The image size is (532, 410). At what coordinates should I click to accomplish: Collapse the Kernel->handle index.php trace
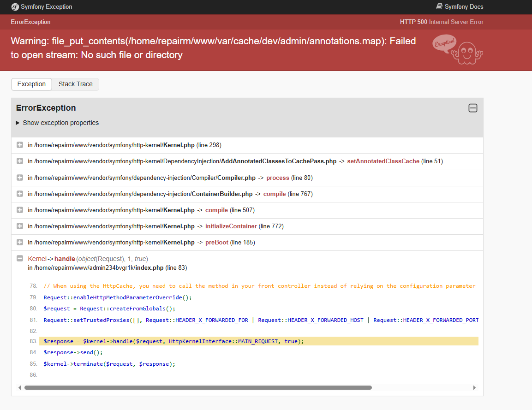click(20, 258)
